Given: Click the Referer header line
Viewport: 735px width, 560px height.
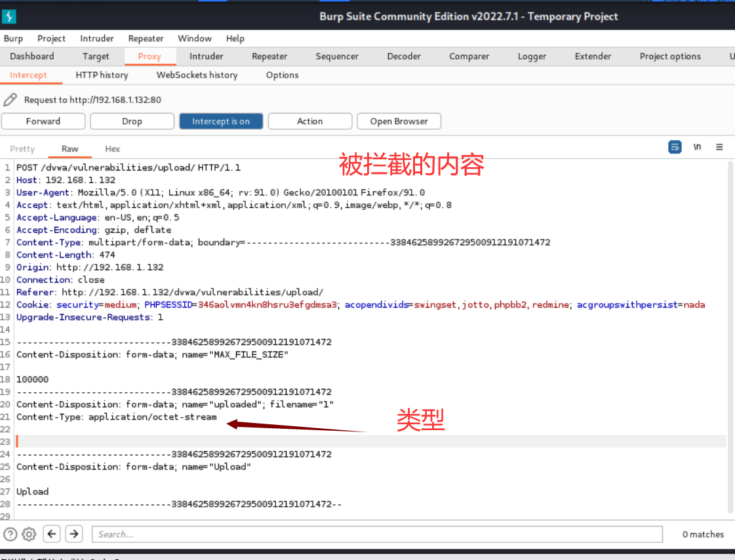Looking at the screenshot, I should (170, 292).
